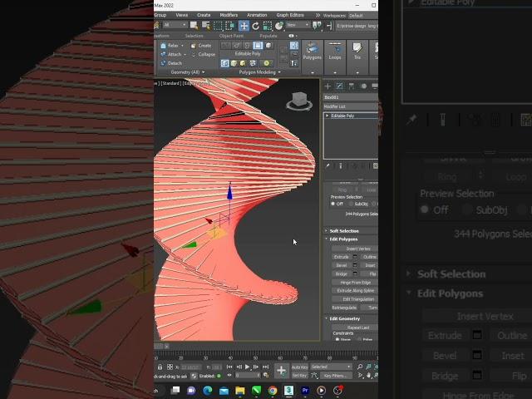
Task: Open the Modify command panel tab
Action: pos(339,86)
